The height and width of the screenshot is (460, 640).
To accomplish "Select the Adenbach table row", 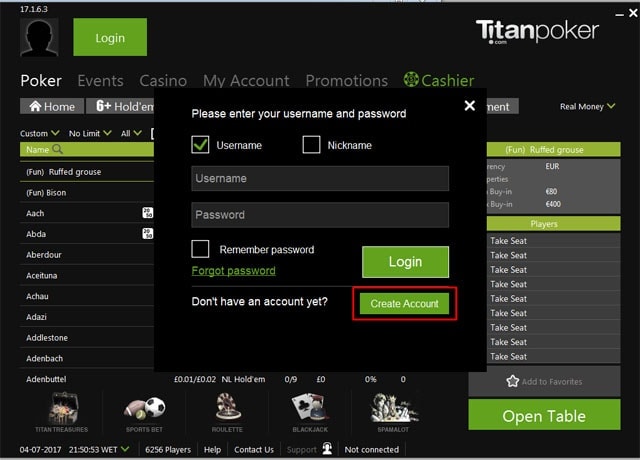I will point(87,358).
